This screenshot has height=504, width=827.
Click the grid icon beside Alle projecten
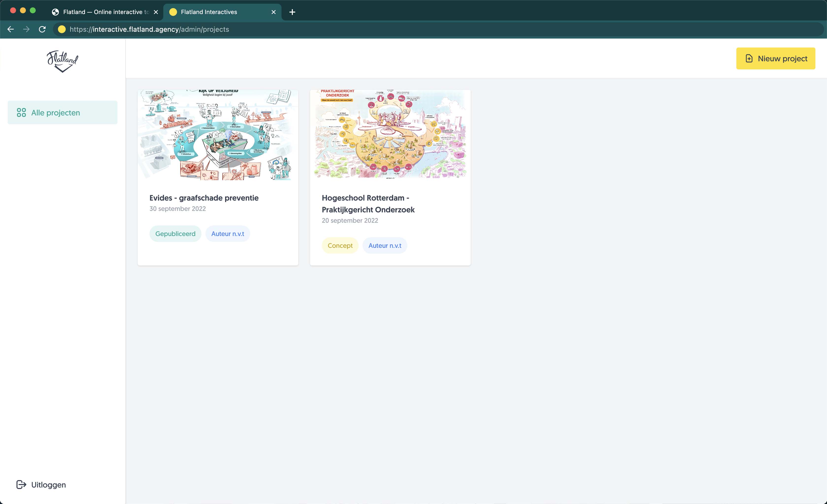(x=21, y=113)
